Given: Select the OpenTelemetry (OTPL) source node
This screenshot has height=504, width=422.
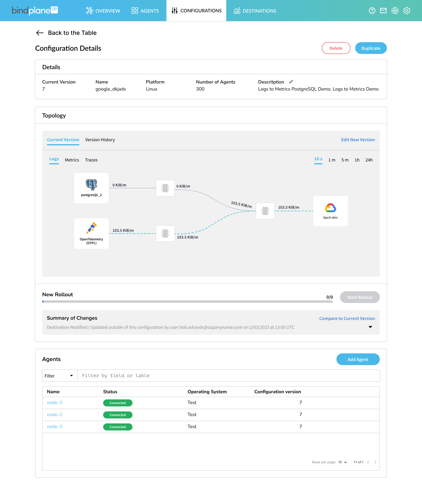Looking at the screenshot, I should (x=91, y=233).
